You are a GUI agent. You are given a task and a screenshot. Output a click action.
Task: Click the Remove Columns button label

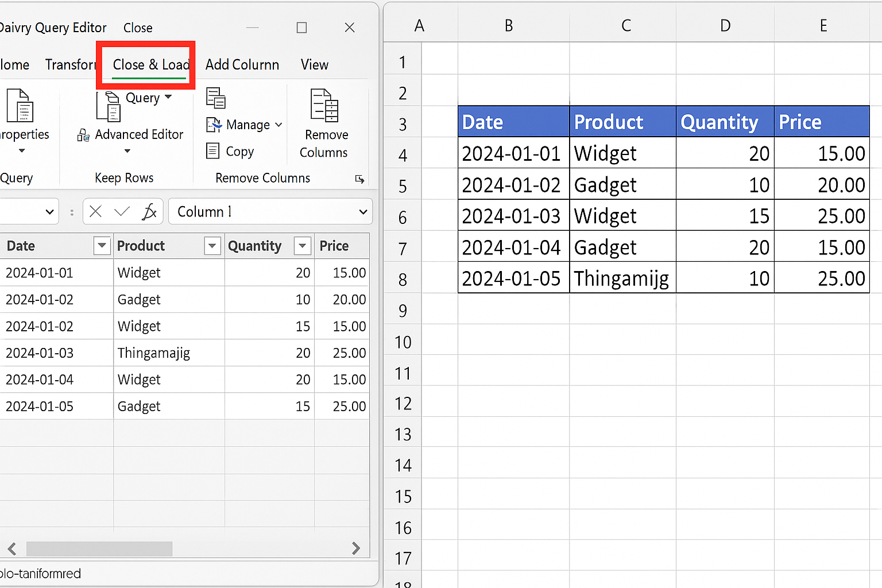click(324, 144)
